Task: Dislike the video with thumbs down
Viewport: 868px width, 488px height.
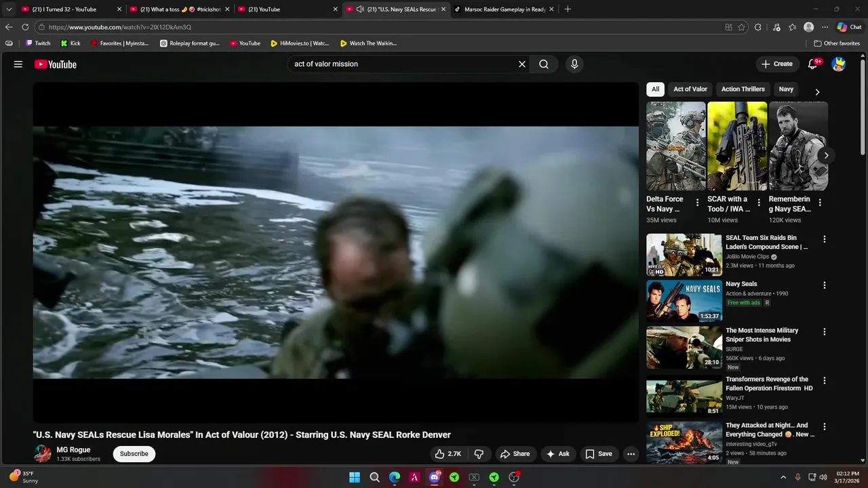Action: click(479, 454)
